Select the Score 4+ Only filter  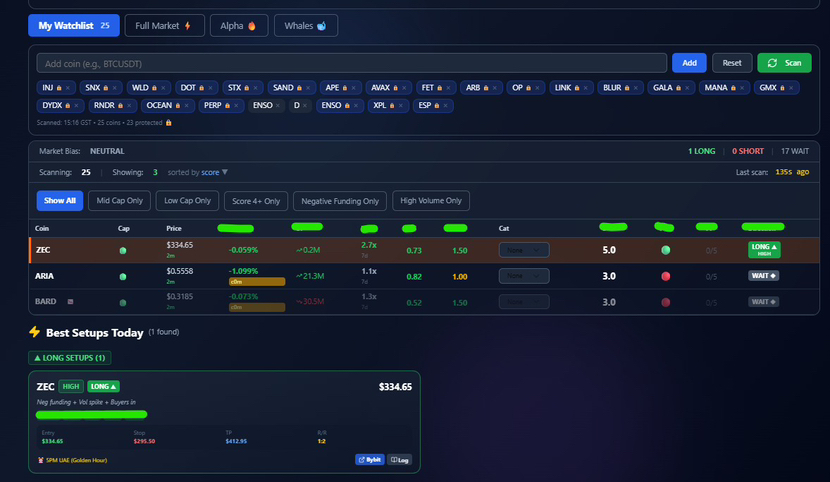(256, 201)
